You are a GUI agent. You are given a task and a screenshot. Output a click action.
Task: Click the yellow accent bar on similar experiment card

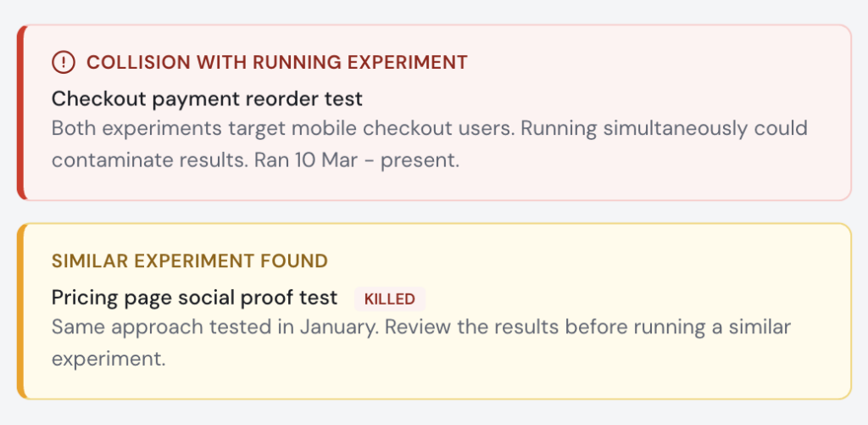(x=21, y=310)
